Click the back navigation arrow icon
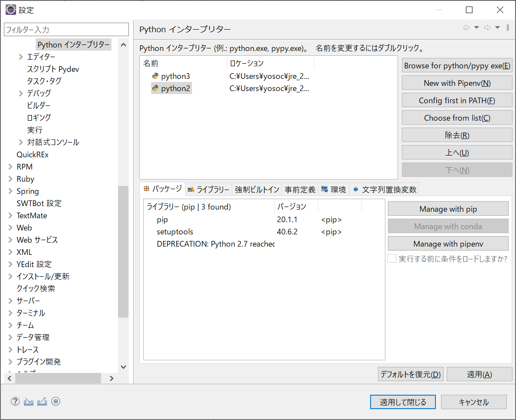 [x=466, y=27]
